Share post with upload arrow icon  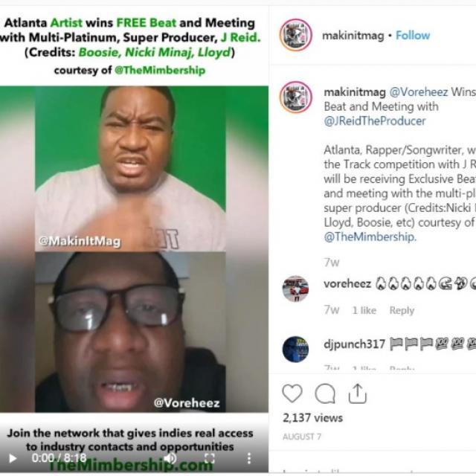click(358, 393)
